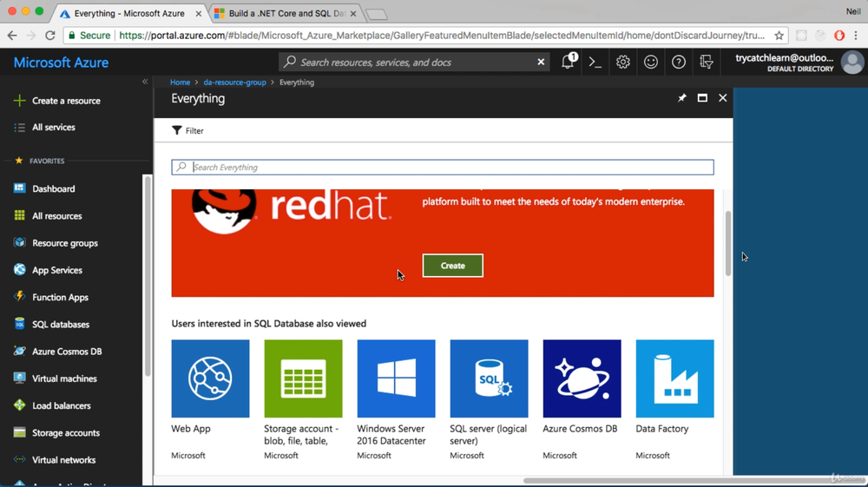This screenshot has height=487, width=868.
Task: Open All services
Action: tap(44, 128)
